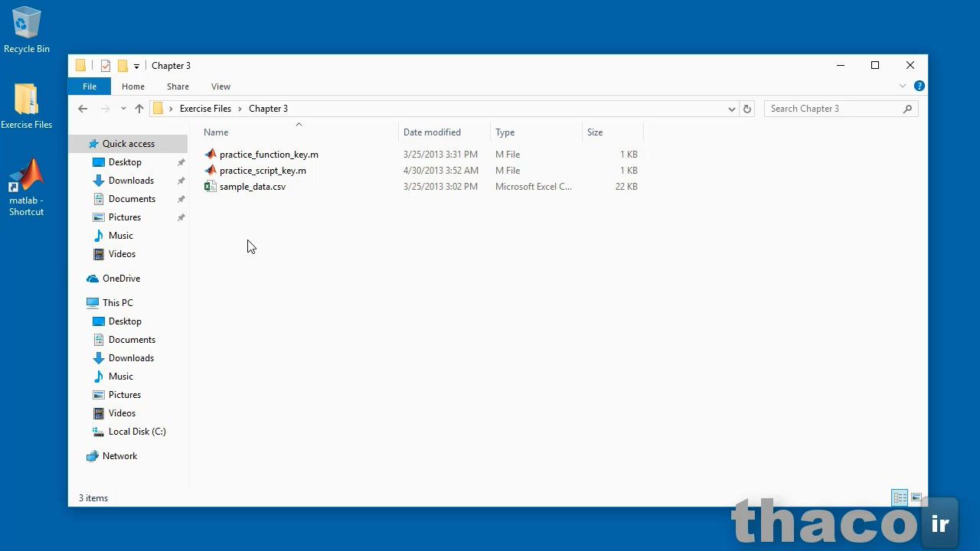The width and height of the screenshot is (980, 551).
Task: Click Exercise Files in the address breadcrumb
Action: [205, 109]
